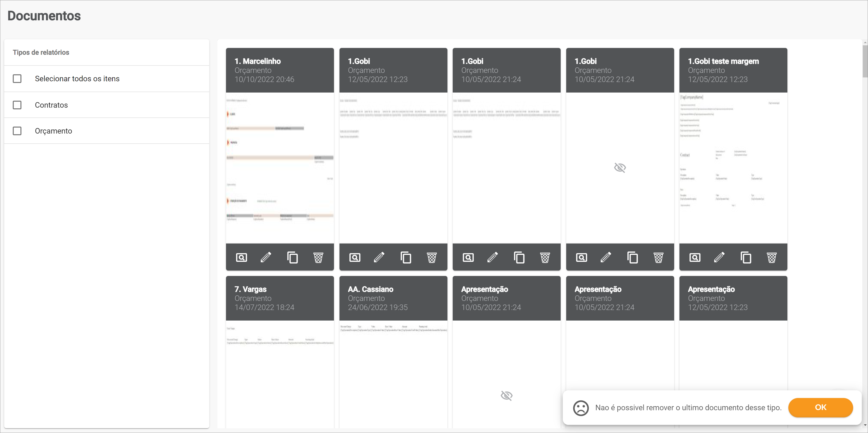
Task: Click the date 24/06/2022 19:35
Action: tap(377, 307)
